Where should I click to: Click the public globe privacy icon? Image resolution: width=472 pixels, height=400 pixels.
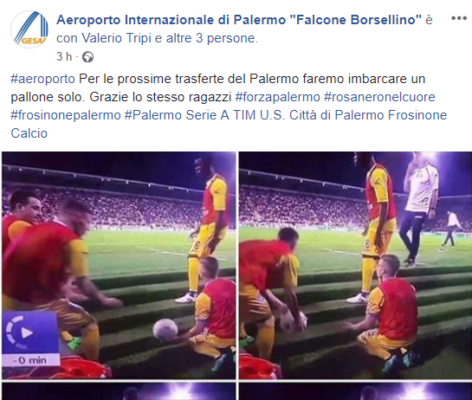pyautogui.click(x=88, y=57)
